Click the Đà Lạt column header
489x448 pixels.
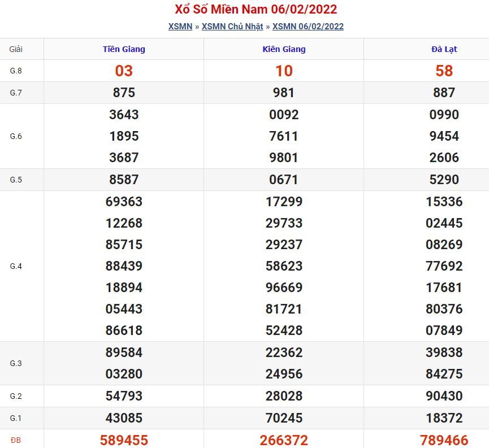point(444,49)
